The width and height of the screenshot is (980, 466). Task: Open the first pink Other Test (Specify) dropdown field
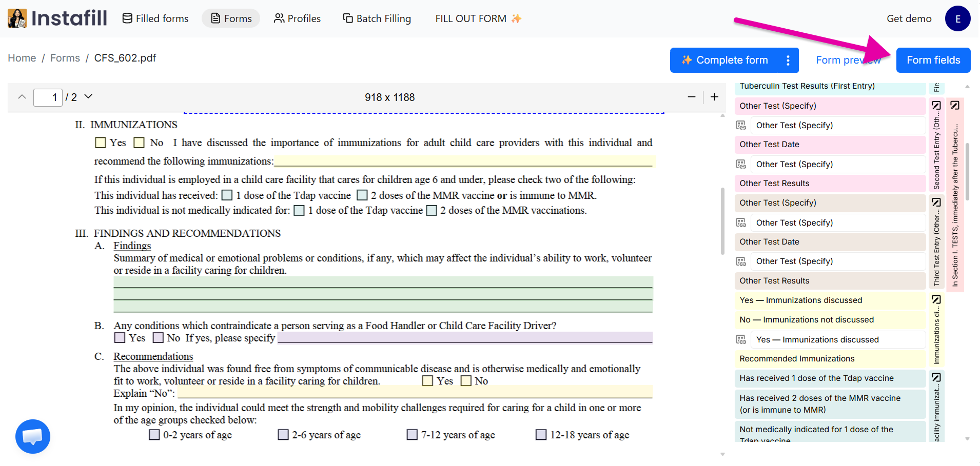837,125
